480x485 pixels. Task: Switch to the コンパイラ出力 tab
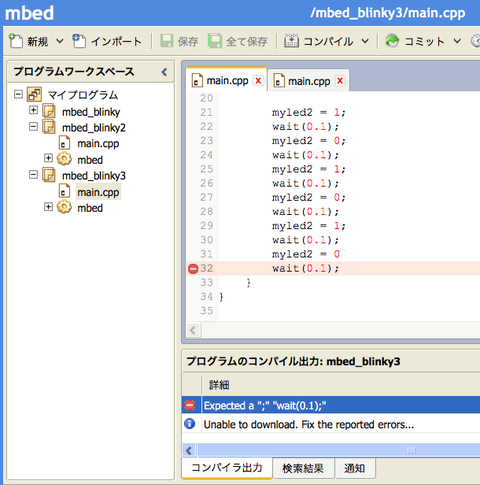[x=227, y=468]
